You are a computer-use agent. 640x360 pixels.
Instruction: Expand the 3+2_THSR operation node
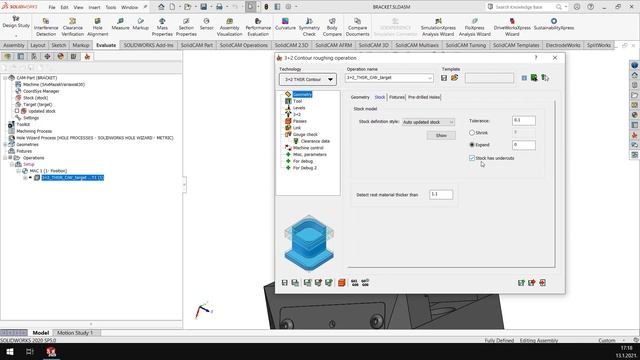pos(25,178)
